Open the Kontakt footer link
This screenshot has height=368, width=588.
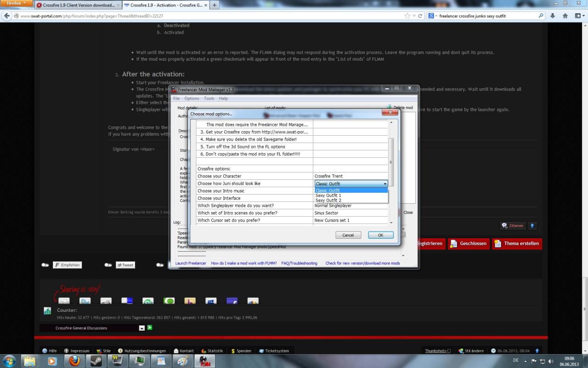click(184, 351)
